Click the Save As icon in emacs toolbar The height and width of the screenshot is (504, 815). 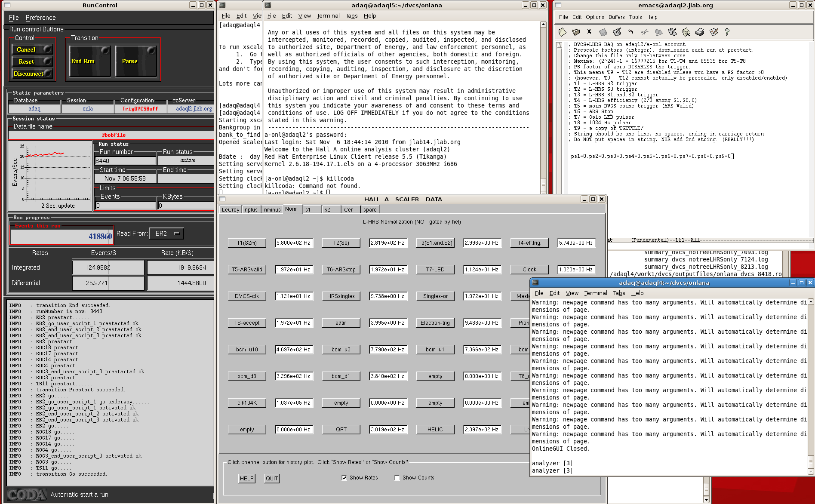[x=617, y=32]
